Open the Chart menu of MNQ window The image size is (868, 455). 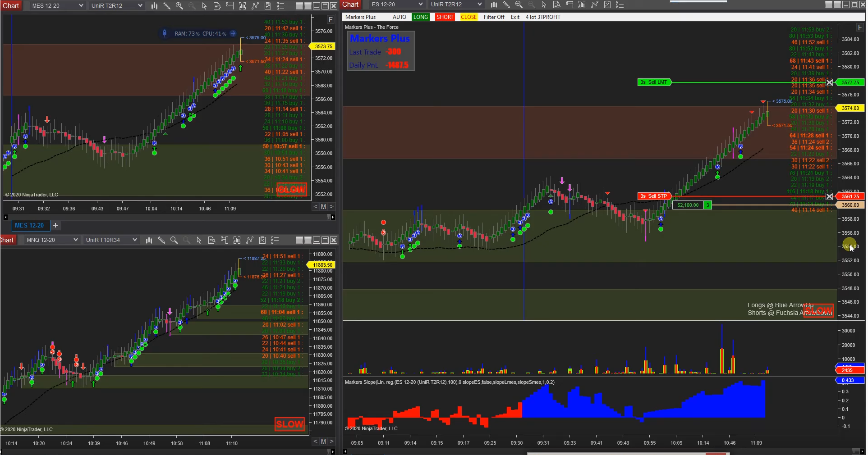pyautogui.click(x=7, y=240)
